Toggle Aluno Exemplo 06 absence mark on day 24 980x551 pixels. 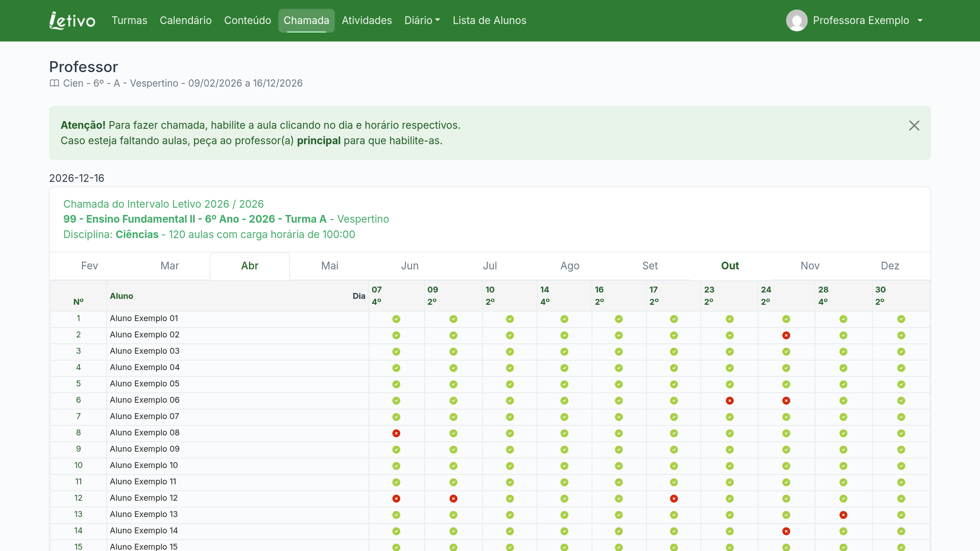point(786,401)
